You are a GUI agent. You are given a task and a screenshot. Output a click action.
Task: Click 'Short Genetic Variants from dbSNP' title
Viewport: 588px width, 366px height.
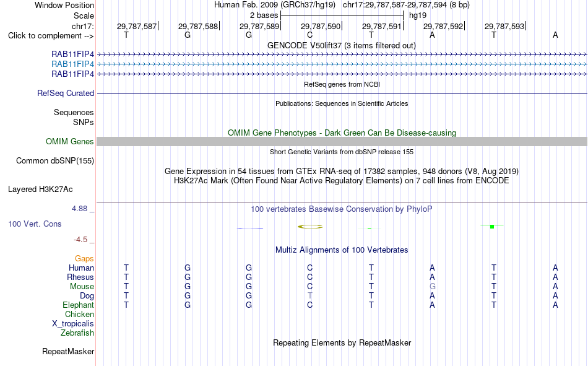pos(342,152)
